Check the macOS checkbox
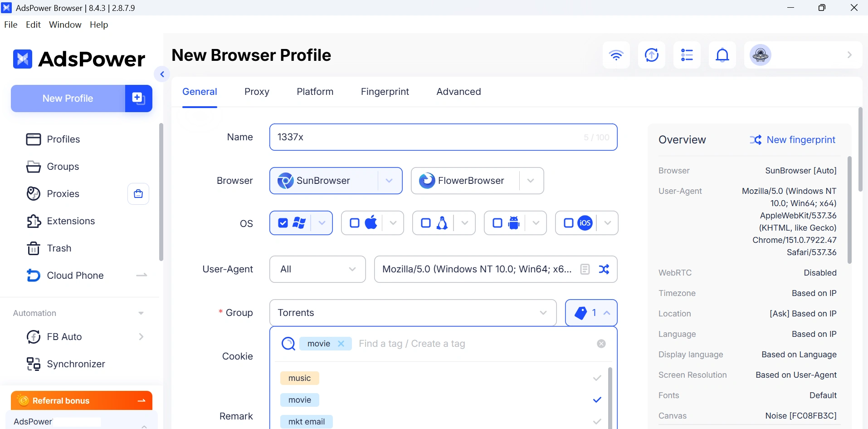This screenshot has height=429, width=868. click(355, 223)
